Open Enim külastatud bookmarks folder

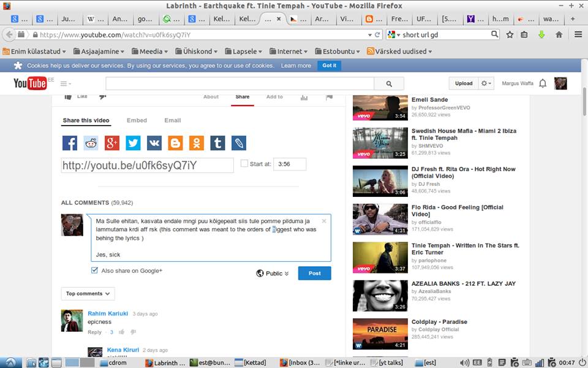coord(34,52)
